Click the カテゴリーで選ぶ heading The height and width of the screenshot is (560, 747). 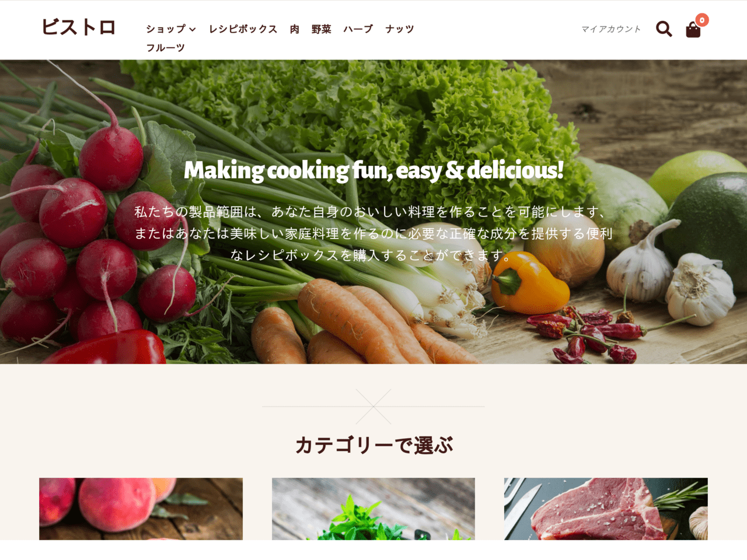[373, 446]
